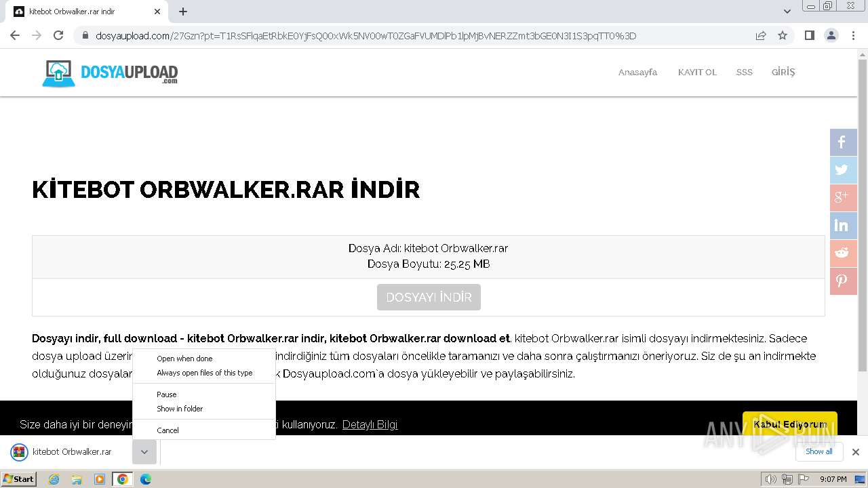Toggle the download item options arrow
Viewport: 868px width, 488px height.
144,452
